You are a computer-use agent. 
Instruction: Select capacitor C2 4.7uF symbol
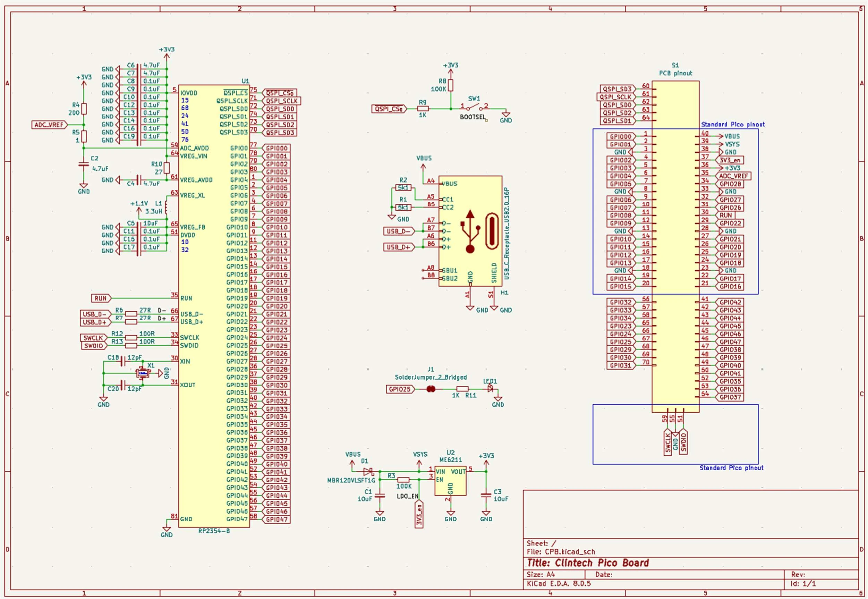coord(83,164)
